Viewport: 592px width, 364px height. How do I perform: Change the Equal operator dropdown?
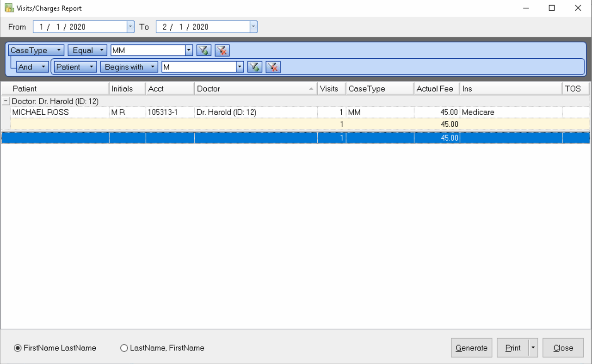101,50
